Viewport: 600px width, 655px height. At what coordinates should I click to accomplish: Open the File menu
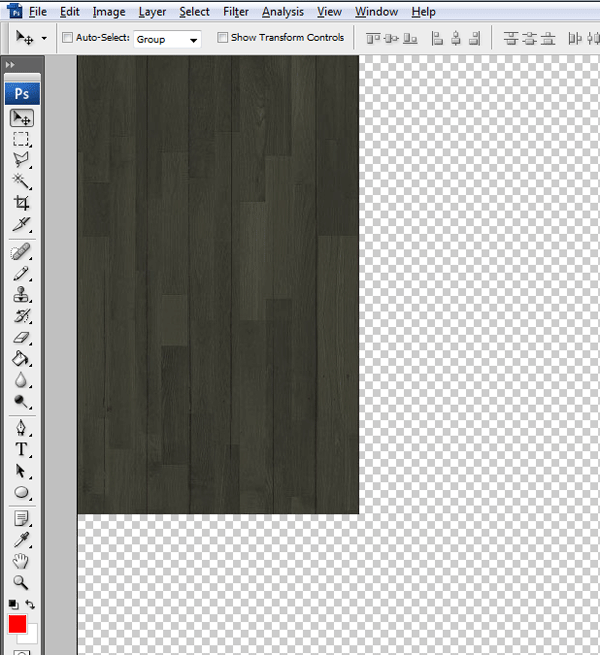(x=38, y=12)
